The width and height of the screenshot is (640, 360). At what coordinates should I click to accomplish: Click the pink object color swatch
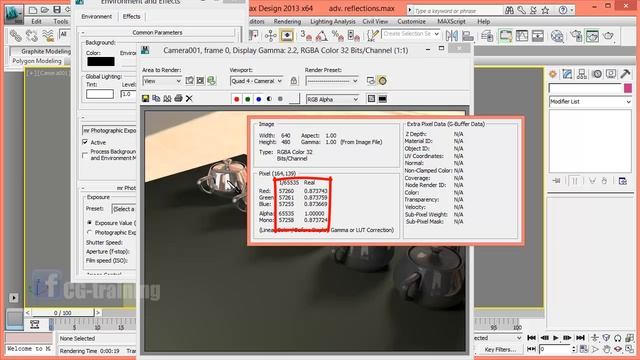(x=628, y=88)
